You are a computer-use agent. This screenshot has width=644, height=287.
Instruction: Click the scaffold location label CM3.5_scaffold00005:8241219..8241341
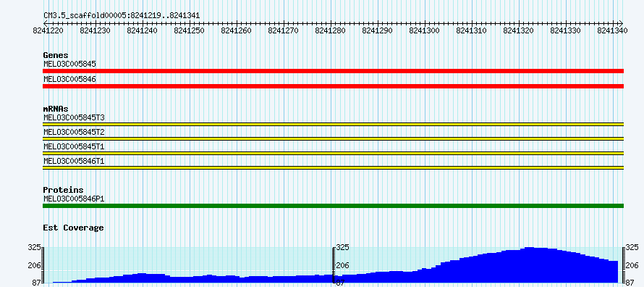(122, 16)
